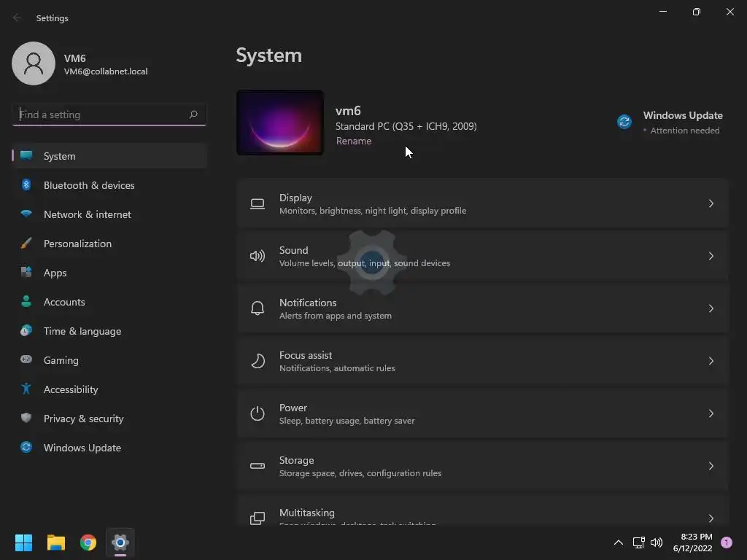Click Windows Update label in sidebar
Screen dimensions: 747x560
point(82,448)
